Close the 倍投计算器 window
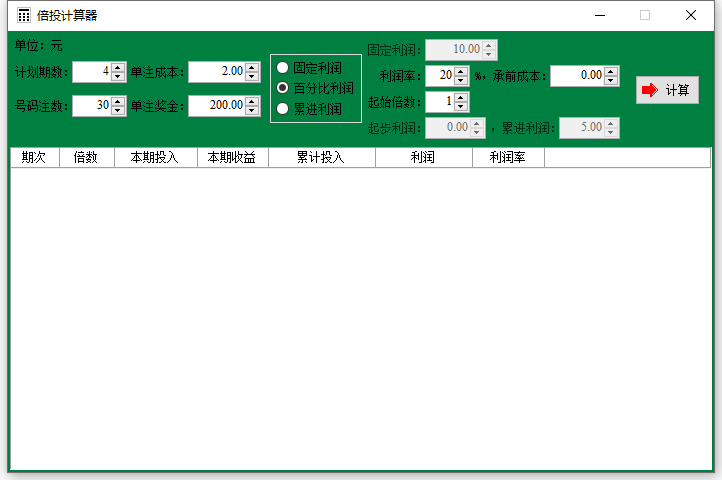 click(691, 15)
